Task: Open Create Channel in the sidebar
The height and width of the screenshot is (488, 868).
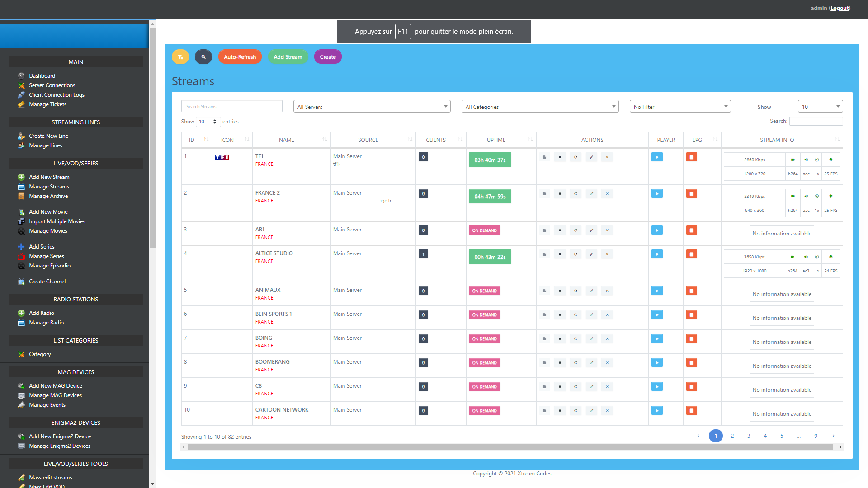Action: [47, 282]
